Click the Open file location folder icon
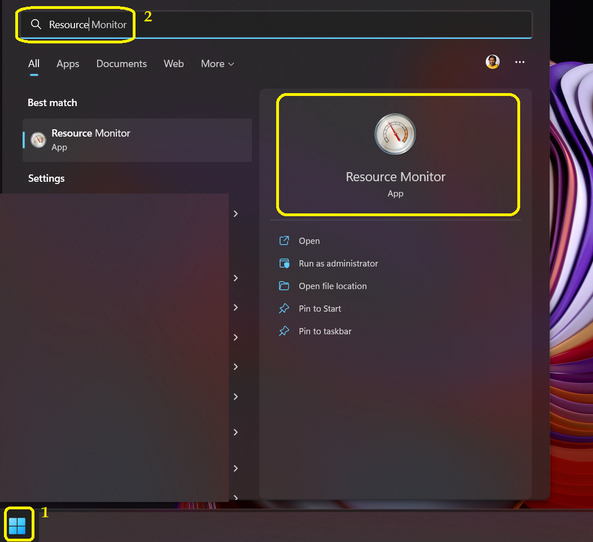The height and width of the screenshot is (542, 593). (284, 286)
